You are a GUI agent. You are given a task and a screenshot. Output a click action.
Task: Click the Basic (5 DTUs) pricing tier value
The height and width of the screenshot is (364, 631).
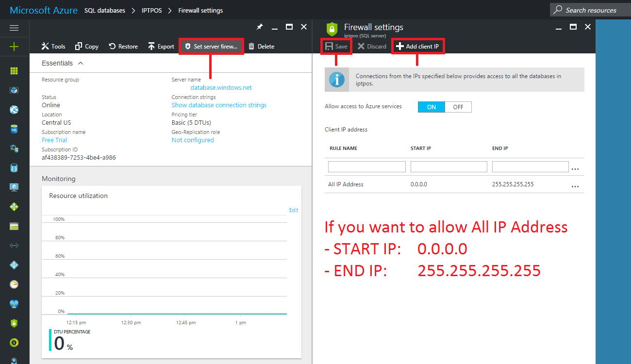[191, 122]
